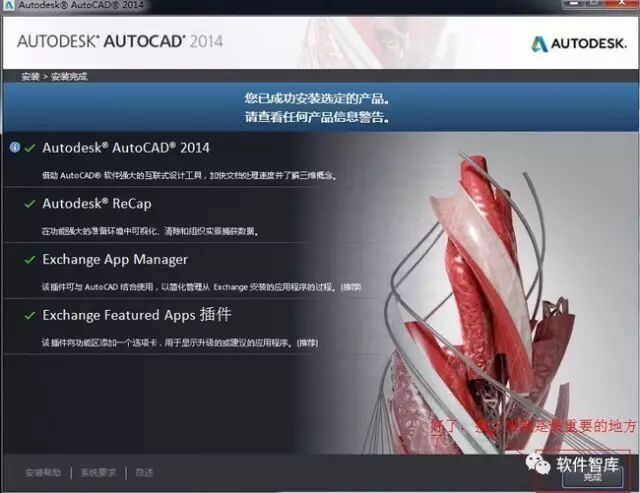The height and width of the screenshot is (493, 640).
Task: Click the 您已成功安装选定的产品 success message
Action: (x=317, y=98)
